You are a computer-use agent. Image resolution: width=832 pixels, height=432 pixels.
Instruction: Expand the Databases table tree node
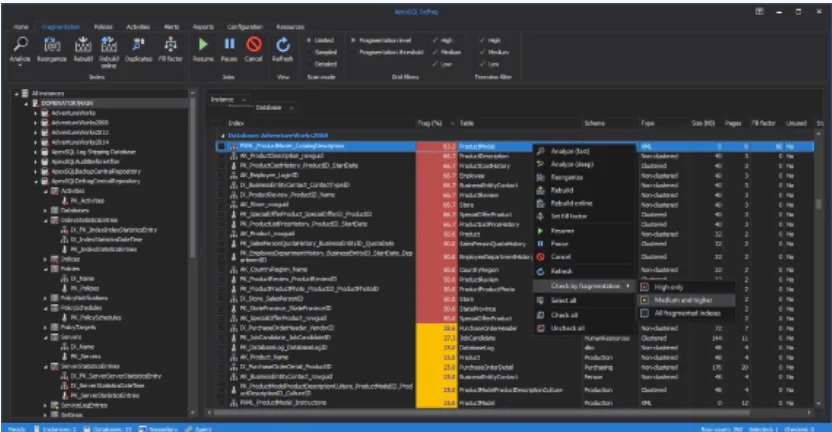(46, 210)
